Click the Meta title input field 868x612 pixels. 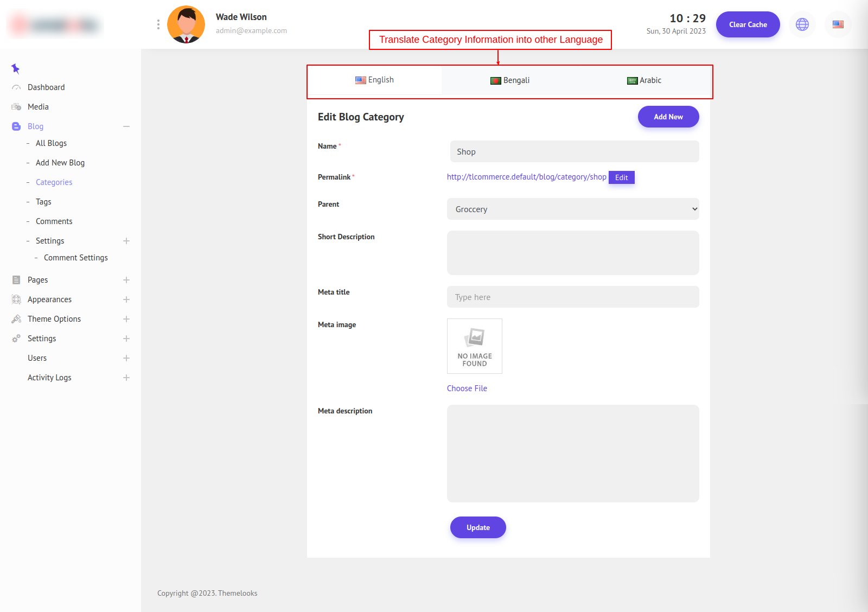[573, 297]
